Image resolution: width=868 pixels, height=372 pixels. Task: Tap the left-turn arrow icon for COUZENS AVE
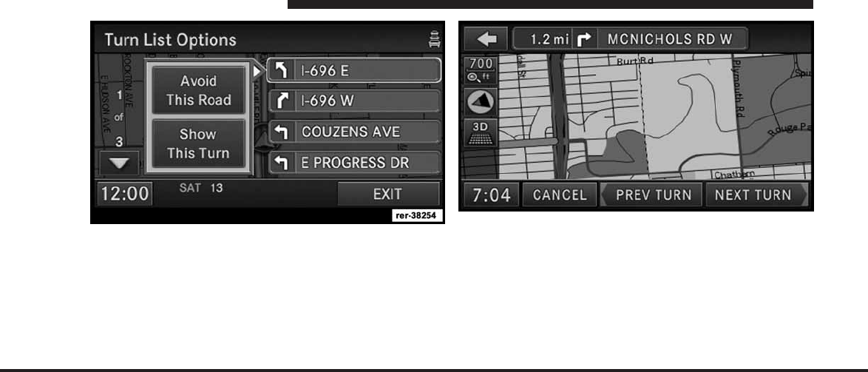(282, 132)
